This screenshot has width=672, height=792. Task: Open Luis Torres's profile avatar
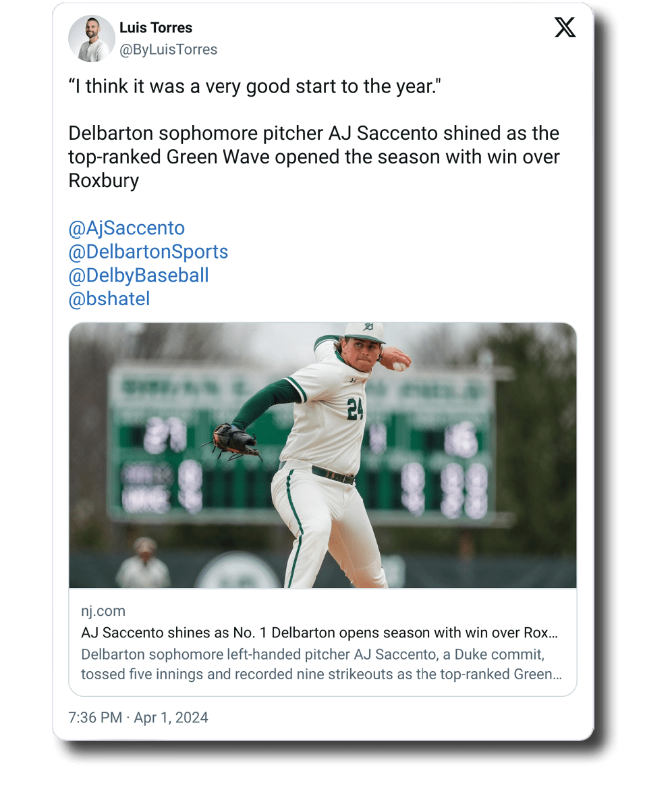tap(92, 38)
